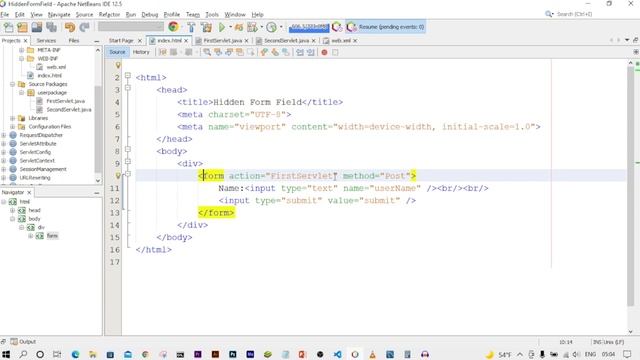The width and height of the screenshot is (640, 360).
Task: Open the Start Page editor tab
Action: pyautogui.click(x=121, y=41)
